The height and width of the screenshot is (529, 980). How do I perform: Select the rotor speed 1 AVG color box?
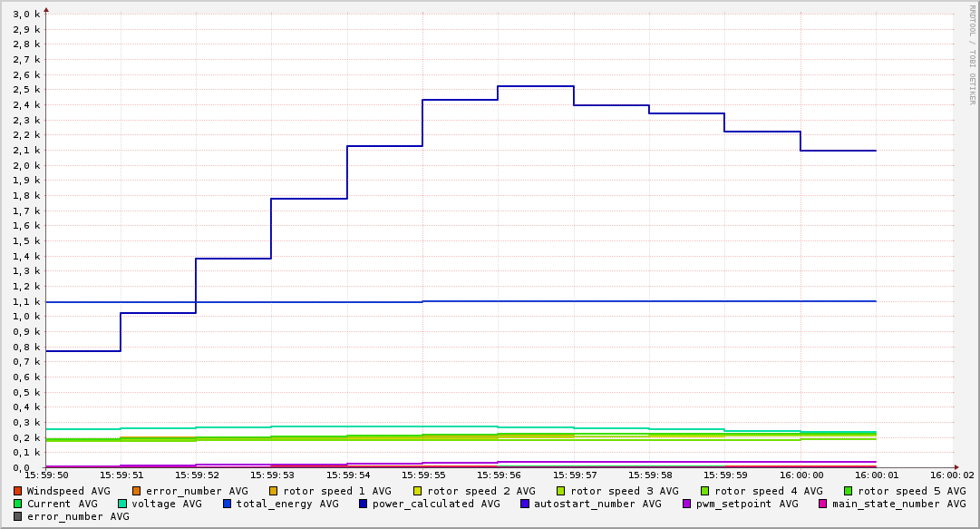click(x=274, y=492)
